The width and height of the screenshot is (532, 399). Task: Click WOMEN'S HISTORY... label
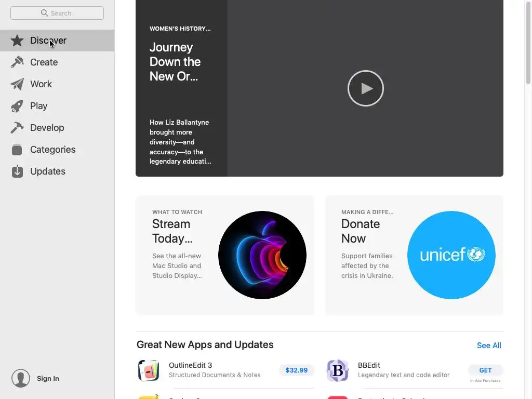pyautogui.click(x=180, y=29)
